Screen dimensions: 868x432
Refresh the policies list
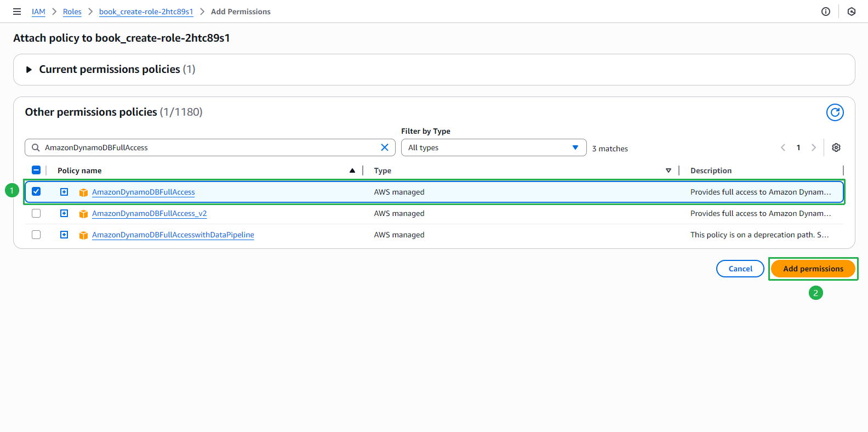[x=835, y=112]
